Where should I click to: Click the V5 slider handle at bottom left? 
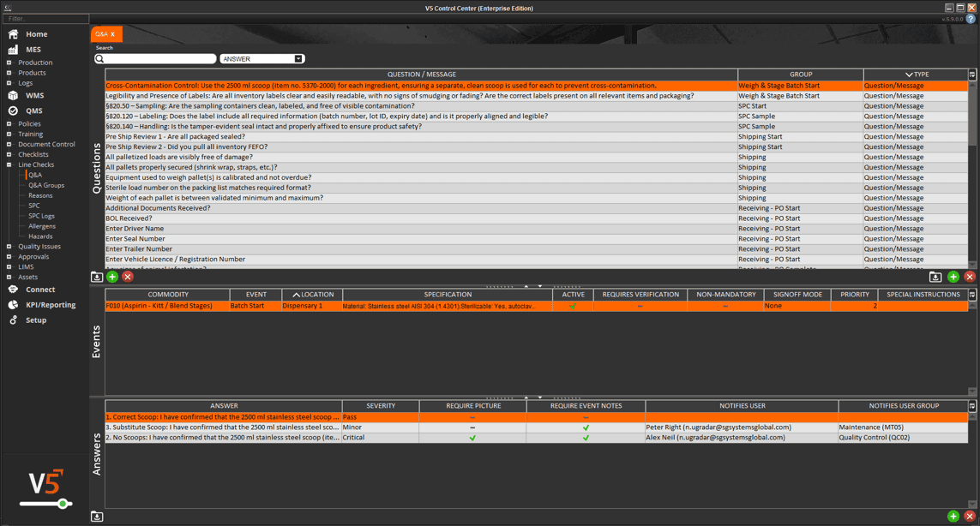click(63, 504)
